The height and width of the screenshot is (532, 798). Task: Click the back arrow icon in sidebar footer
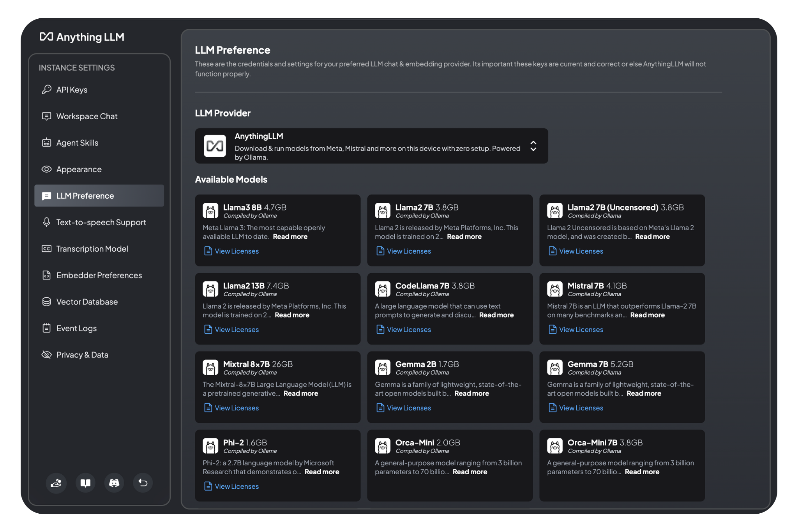143,483
